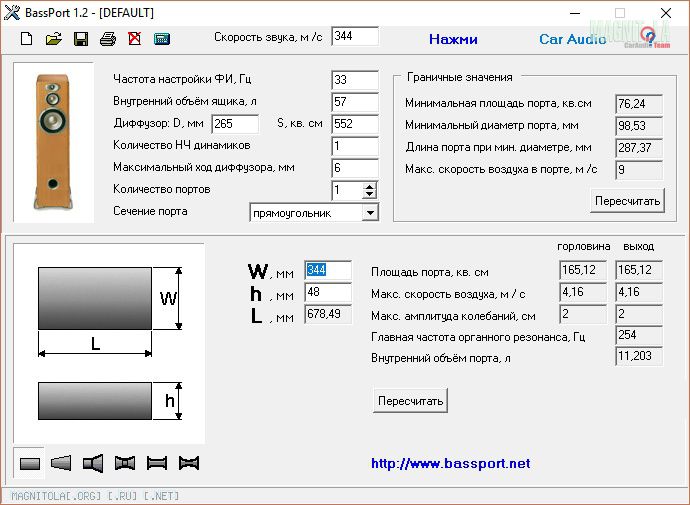Edit the maximum cone excursion field

tap(355, 168)
